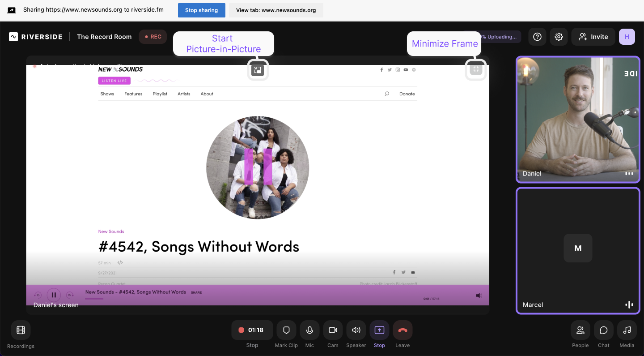This screenshot has height=356, width=644.
Task: Click the New Sounds search magnifier
Action: click(x=387, y=94)
